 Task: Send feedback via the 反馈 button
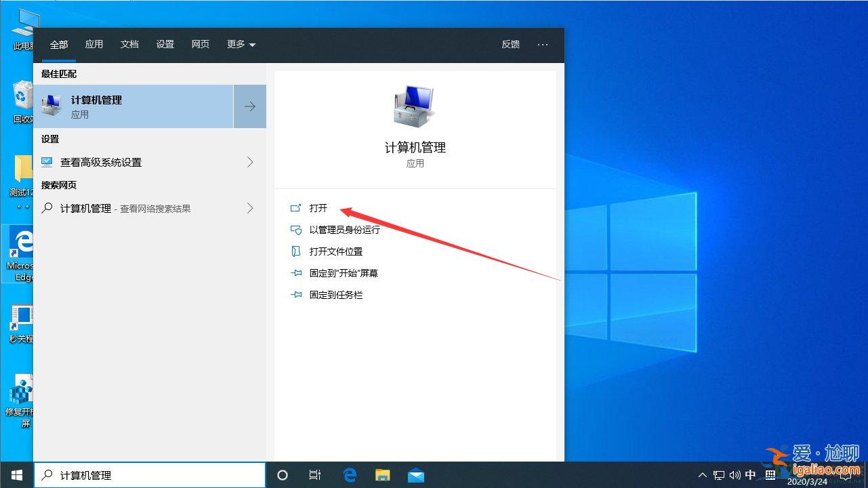(510, 44)
